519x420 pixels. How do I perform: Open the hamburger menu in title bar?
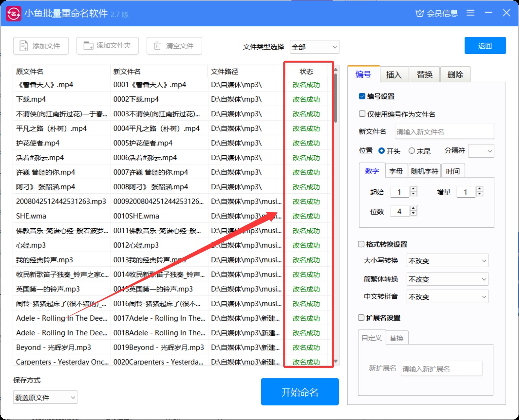point(470,13)
